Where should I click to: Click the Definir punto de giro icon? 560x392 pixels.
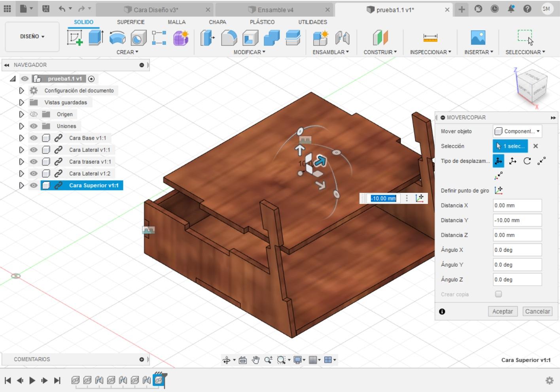(x=498, y=190)
